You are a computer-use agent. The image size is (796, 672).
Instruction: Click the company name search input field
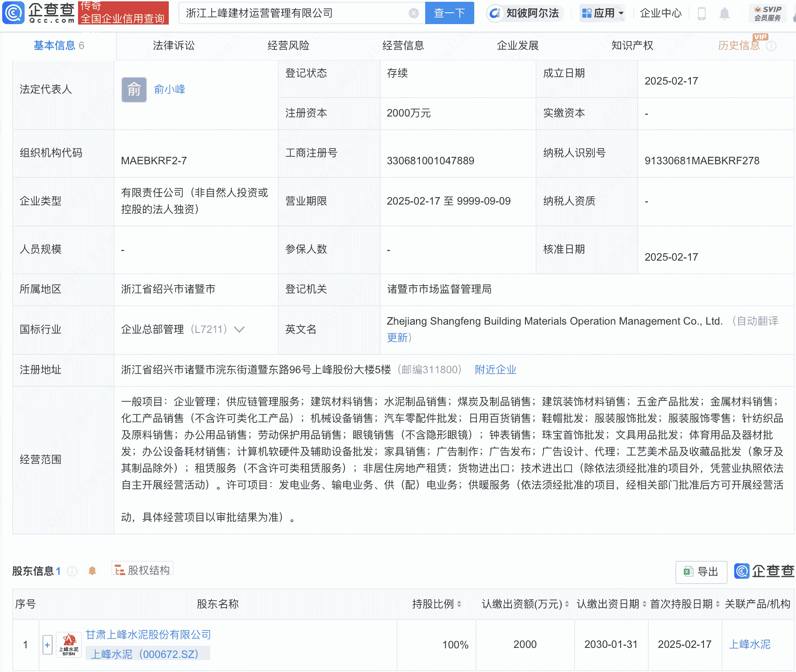298,13
